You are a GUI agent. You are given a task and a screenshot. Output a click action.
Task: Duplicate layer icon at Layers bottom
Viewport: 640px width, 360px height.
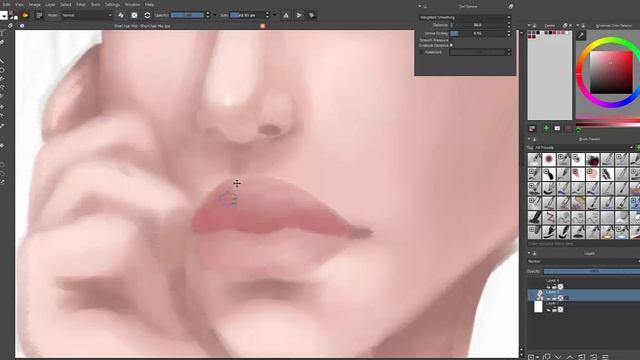click(x=547, y=357)
